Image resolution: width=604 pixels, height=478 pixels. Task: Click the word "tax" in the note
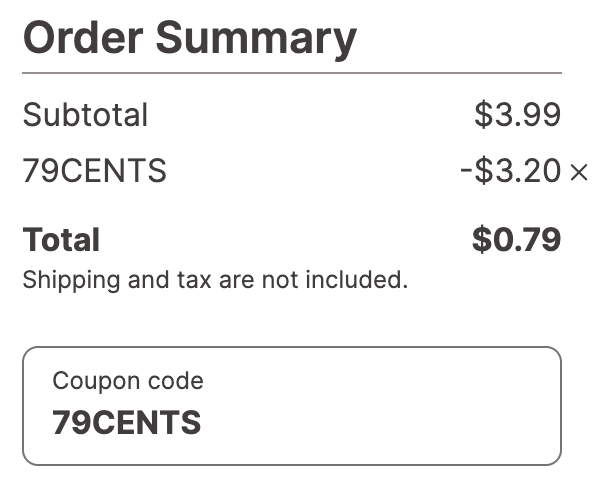(x=200, y=280)
